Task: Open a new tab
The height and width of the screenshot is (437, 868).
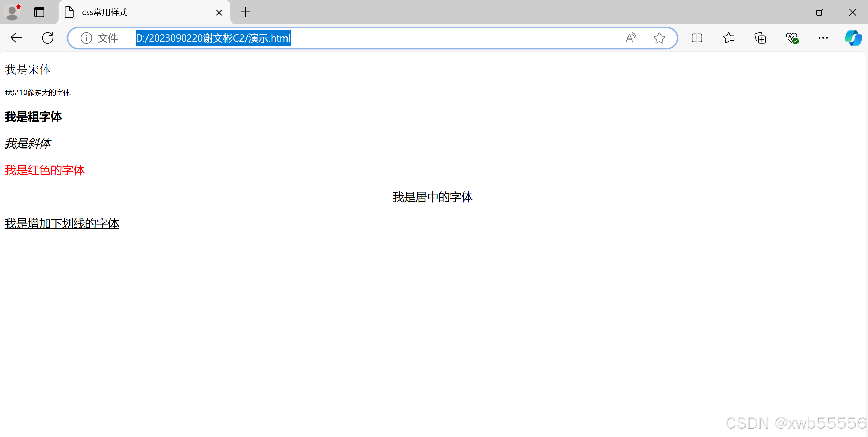Action: pos(245,12)
